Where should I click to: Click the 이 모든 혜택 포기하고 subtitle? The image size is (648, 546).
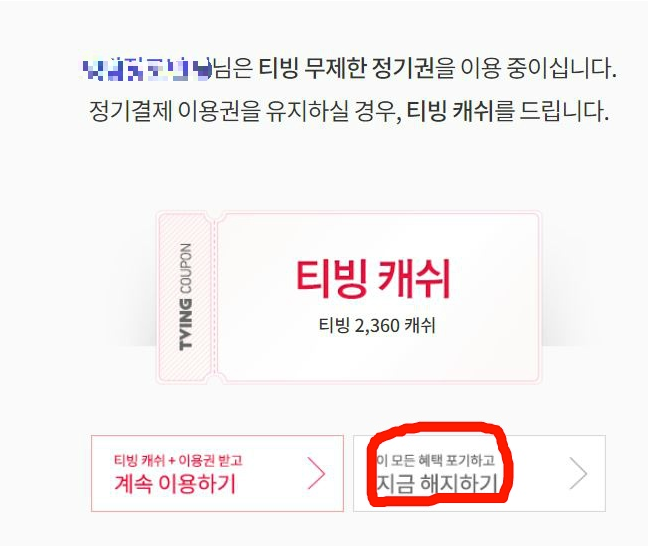[x=436, y=460]
